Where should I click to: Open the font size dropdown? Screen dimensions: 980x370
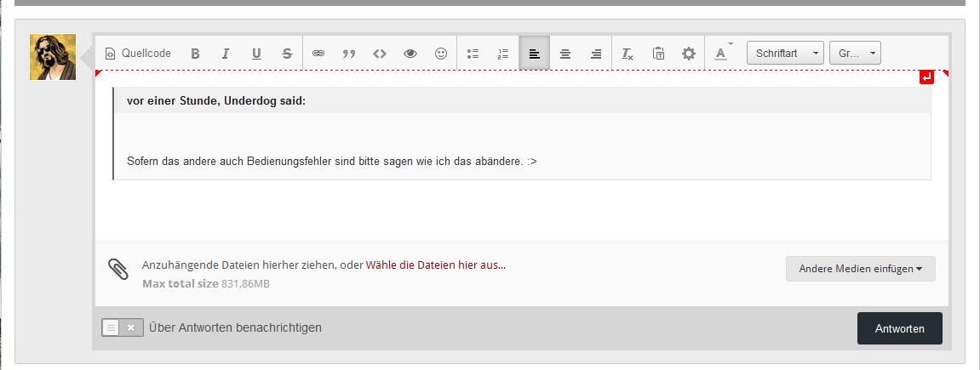coord(855,54)
